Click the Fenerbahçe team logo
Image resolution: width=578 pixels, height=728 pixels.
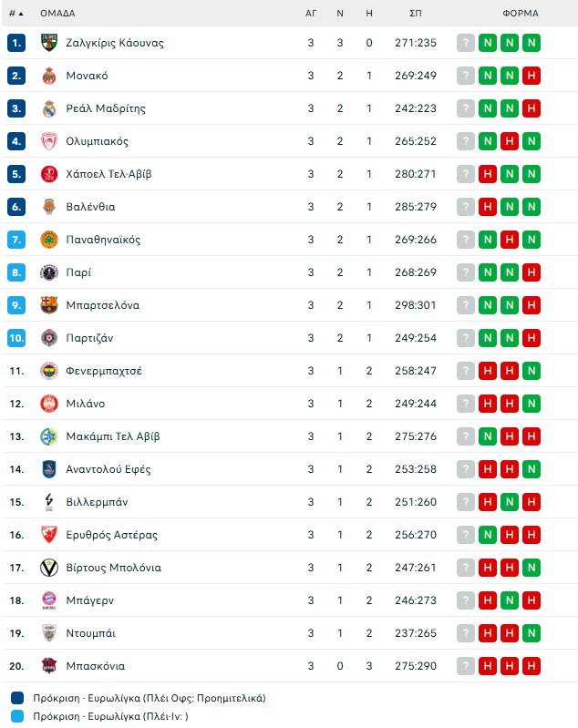(49, 371)
